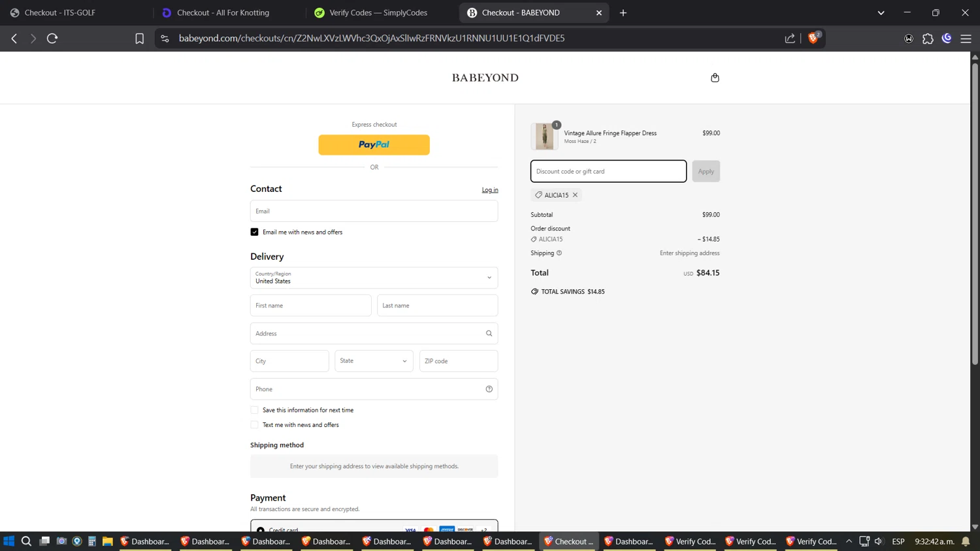Click the Email input field

(374, 211)
